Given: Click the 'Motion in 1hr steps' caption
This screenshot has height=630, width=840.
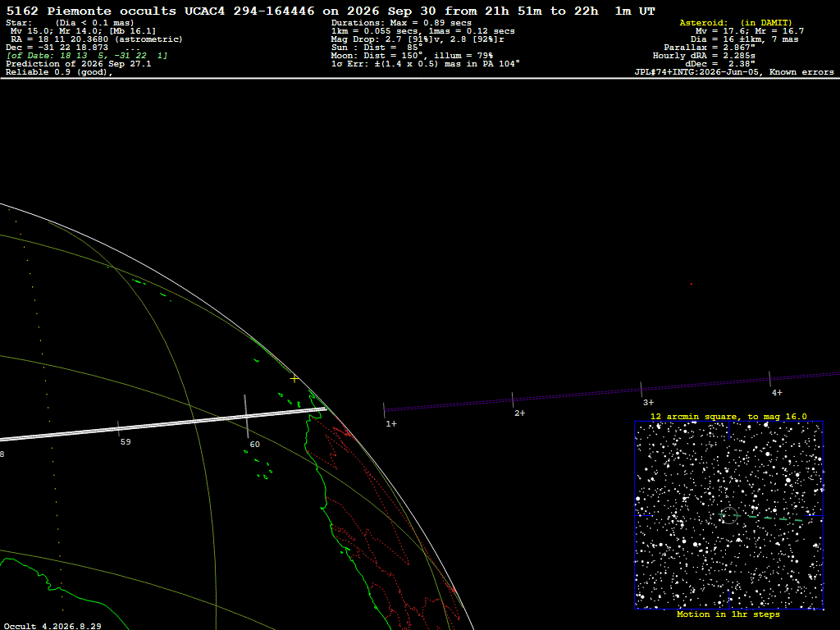Looking at the screenshot, I should pyautogui.click(x=728, y=614).
